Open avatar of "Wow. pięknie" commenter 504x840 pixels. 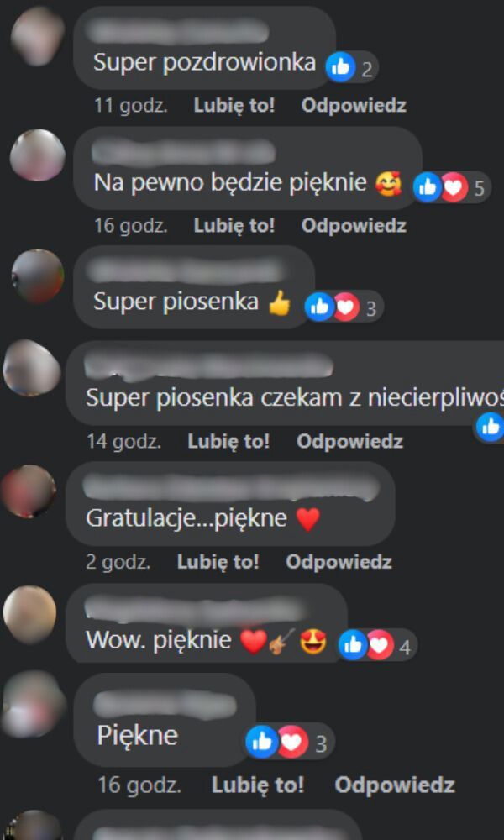tap(29, 614)
